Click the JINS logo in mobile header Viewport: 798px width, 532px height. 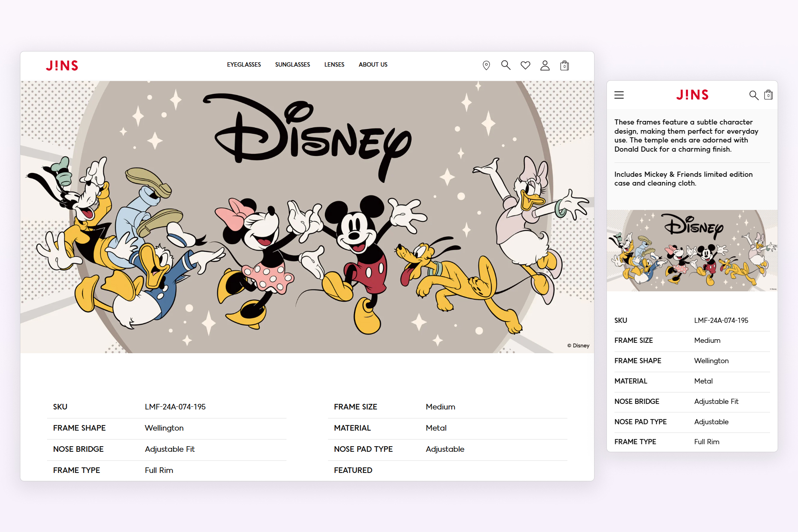click(x=692, y=95)
